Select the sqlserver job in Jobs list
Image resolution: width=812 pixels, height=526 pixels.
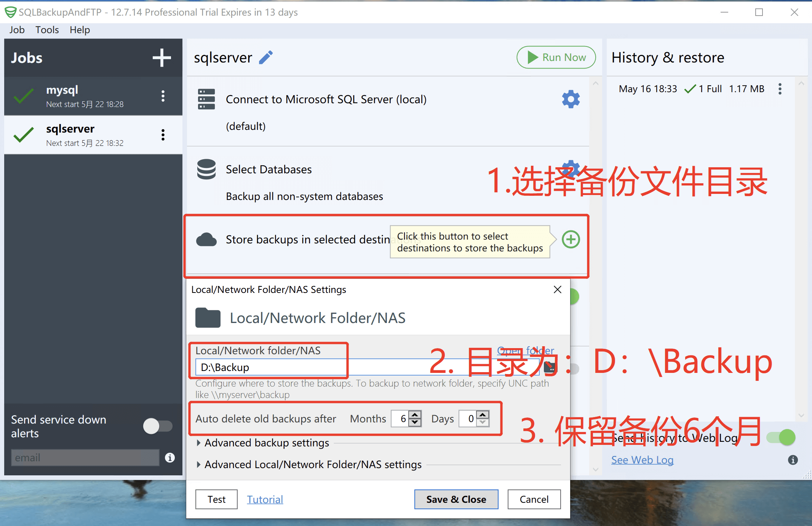(x=93, y=135)
